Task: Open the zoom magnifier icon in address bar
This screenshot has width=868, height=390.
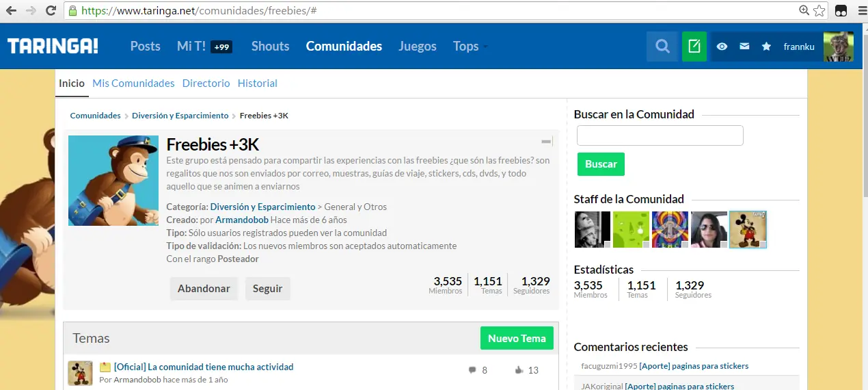Action: tap(804, 11)
